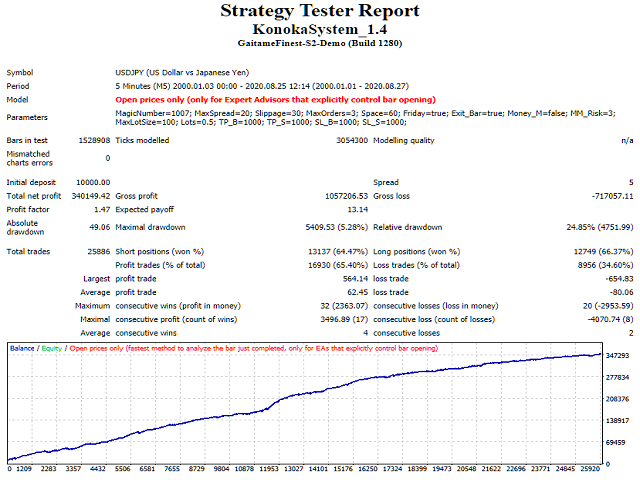Click the parameters line starting 'MaxLotSize=100'

261,122
